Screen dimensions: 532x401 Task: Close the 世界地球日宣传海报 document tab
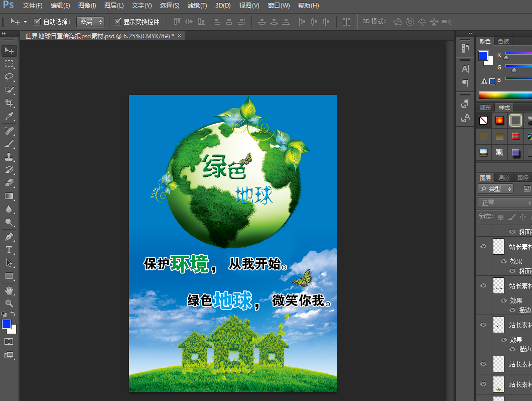pyautogui.click(x=180, y=36)
